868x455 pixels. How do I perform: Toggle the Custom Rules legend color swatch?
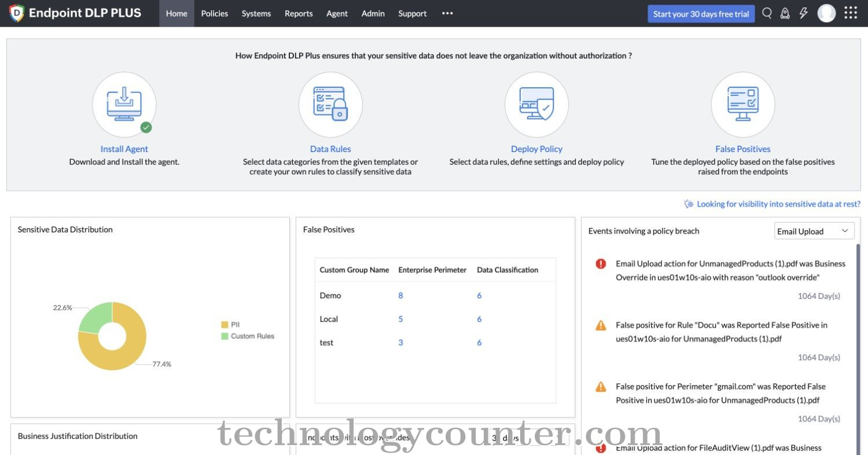225,336
